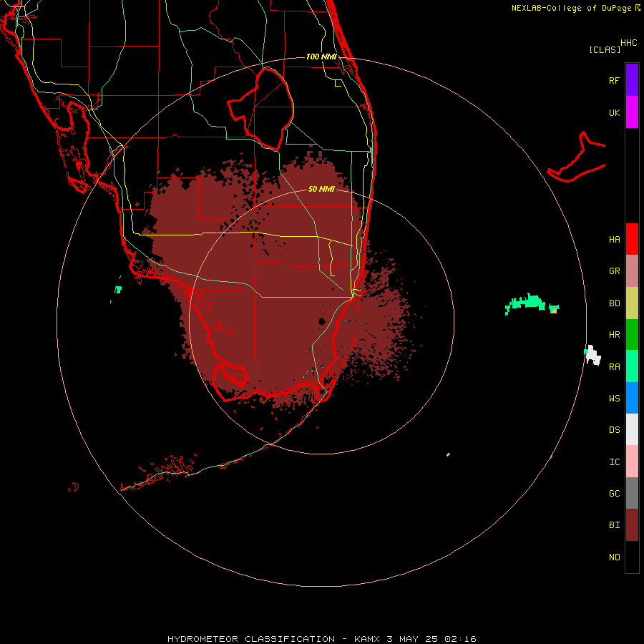Select the BD yellow legend swatch
Viewport: 644px width, 644px height.
click(x=632, y=303)
